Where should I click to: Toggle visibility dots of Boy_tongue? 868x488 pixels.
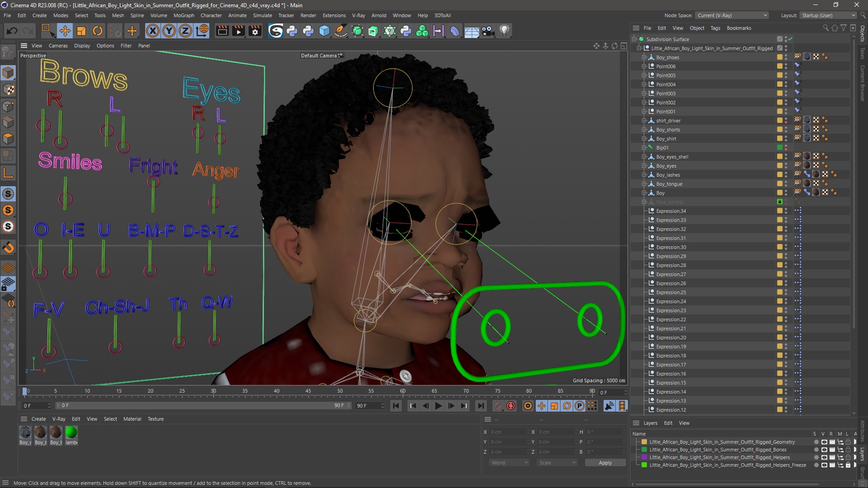pos(786,184)
